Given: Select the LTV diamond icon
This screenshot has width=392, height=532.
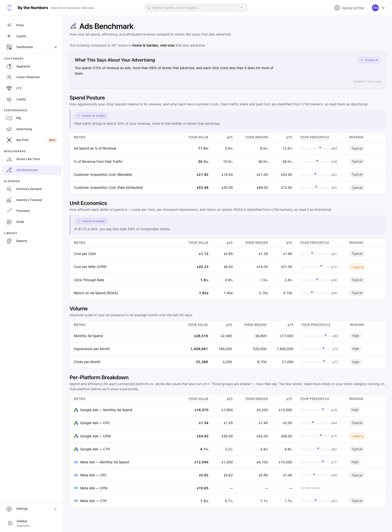Looking at the screenshot, I should coord(9,88).
